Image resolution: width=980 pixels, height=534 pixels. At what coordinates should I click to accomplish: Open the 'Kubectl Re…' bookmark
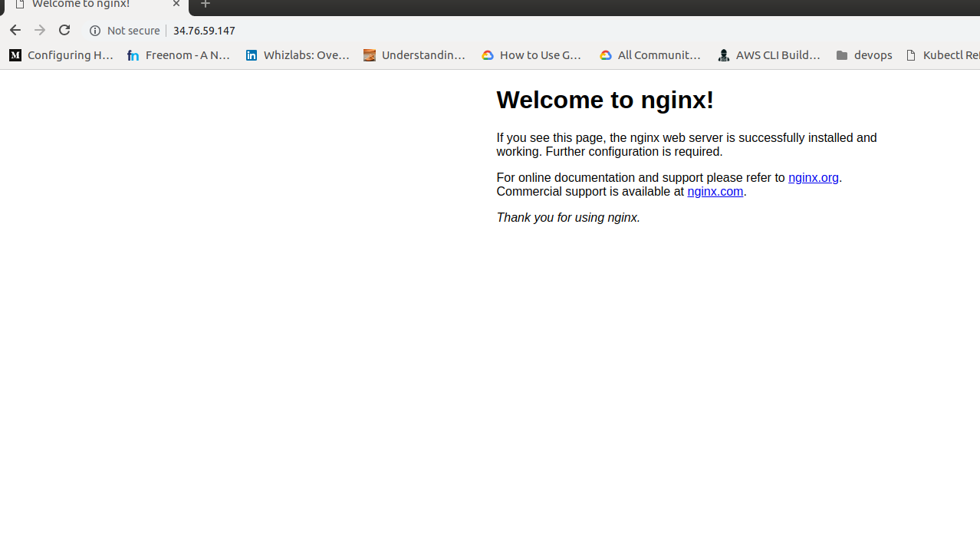tap(942, 55)
